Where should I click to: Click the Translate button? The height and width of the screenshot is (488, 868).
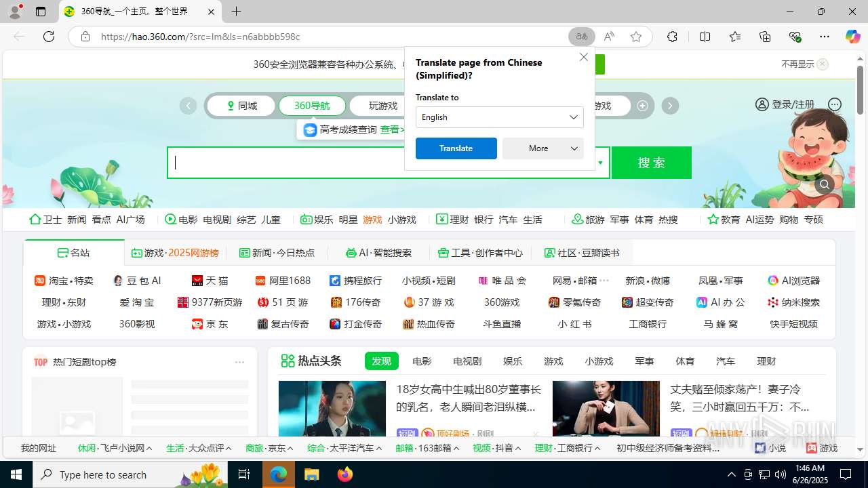point(456,148)
